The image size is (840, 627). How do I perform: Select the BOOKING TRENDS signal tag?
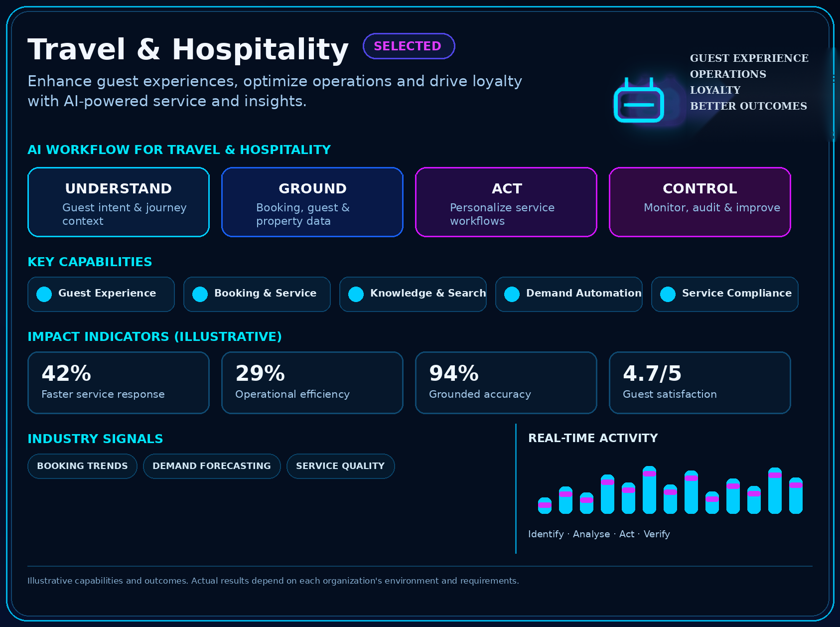pos(82,466)
